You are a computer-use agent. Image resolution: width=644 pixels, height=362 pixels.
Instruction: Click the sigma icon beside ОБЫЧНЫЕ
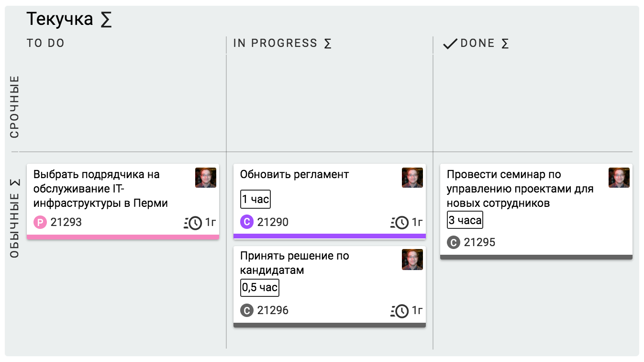click(x=15, y=183)
